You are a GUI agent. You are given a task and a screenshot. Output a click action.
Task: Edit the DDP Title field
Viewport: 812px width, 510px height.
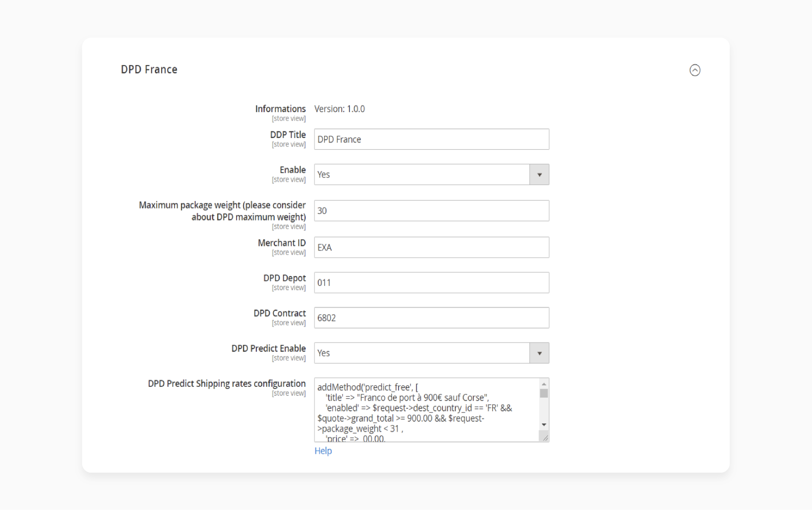[x=432, y=139]
